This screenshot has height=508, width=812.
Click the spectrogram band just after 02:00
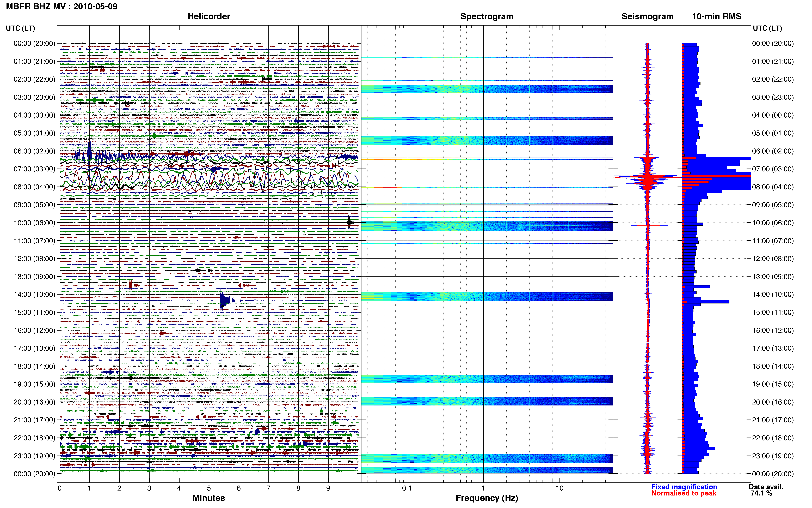pos(487,89)
